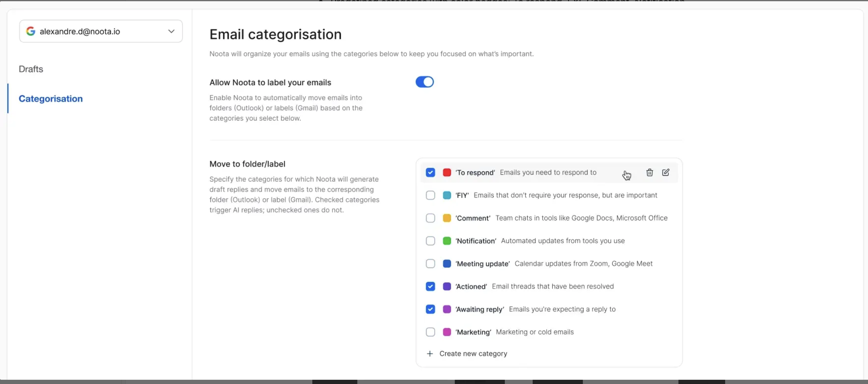Click the pink 'Marketing' color swatch

[447, 332]
